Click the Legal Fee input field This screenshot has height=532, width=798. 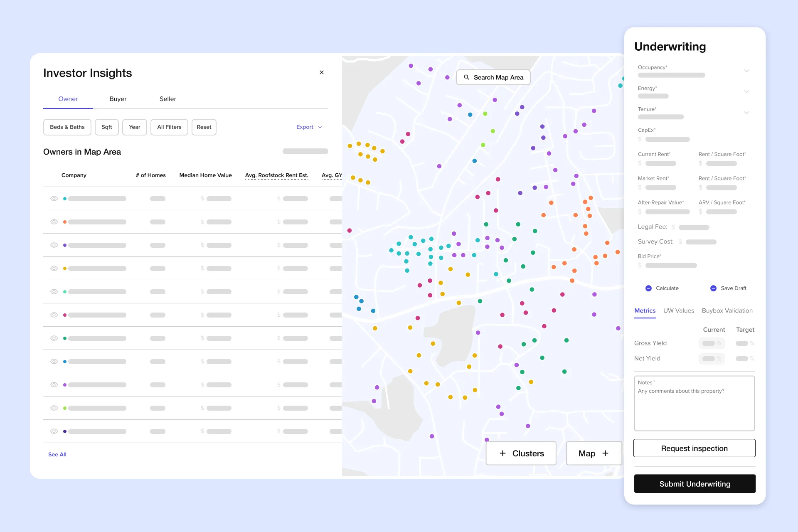click(x=691, y=227)
